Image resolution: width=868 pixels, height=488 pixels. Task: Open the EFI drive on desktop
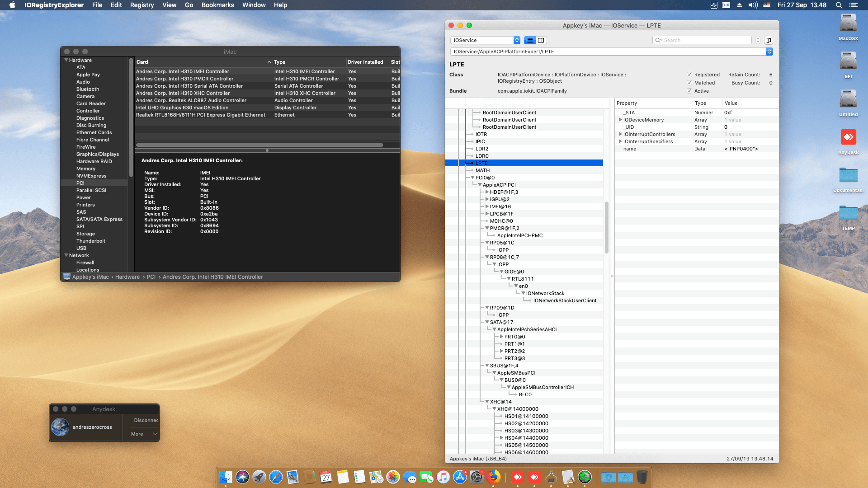pos(848,61)
